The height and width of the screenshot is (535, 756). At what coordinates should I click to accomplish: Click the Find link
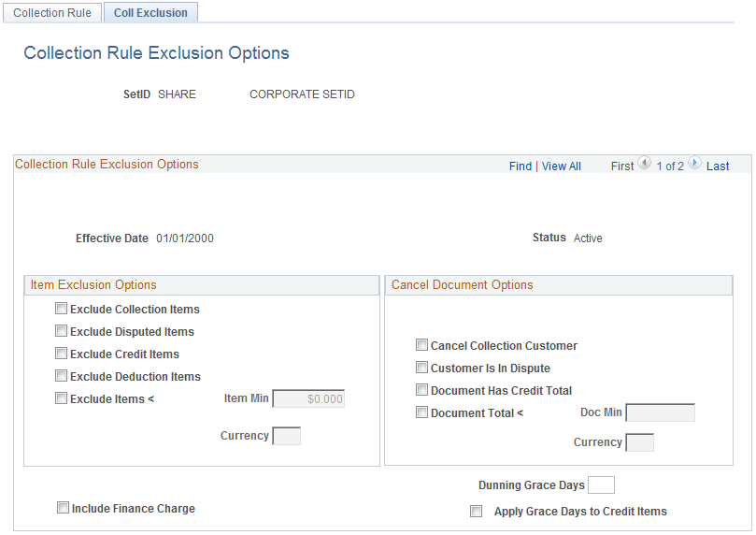(x=520, y=166)
